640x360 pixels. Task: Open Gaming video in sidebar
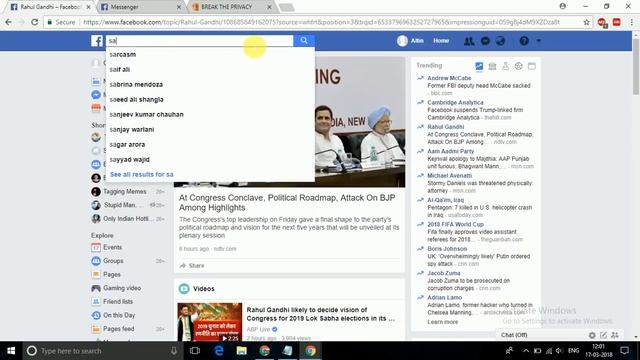pos(122,288)
